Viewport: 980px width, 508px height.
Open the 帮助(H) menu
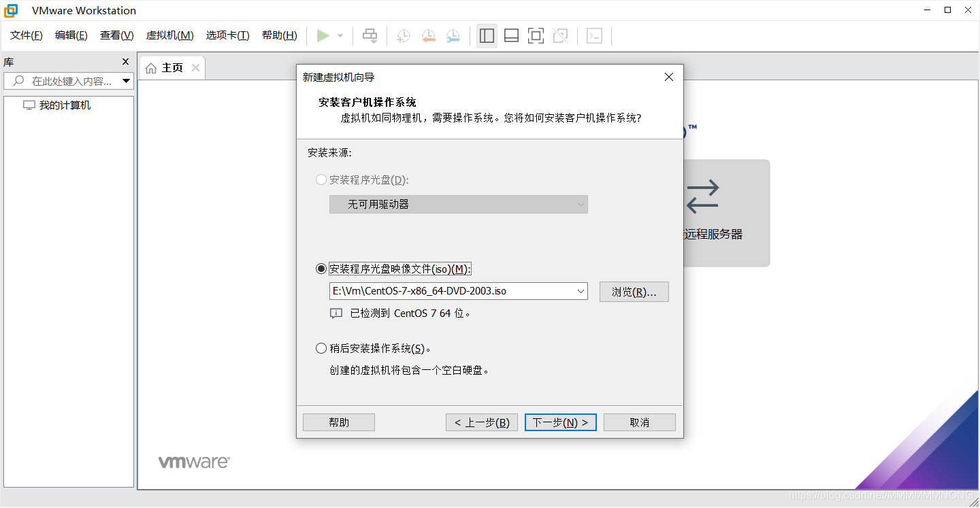coord(280,35)
